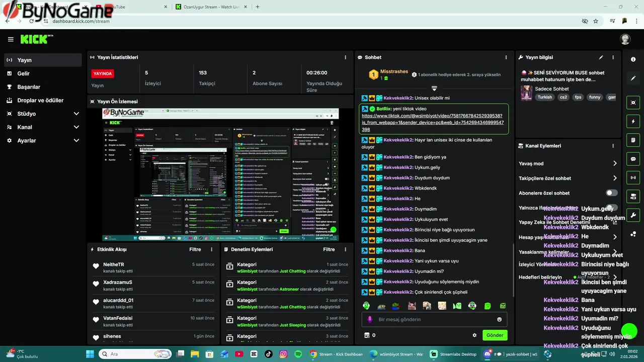The image size is (644, 362).
Task: Click the shop icon below message box
Action: coord(367,335)
